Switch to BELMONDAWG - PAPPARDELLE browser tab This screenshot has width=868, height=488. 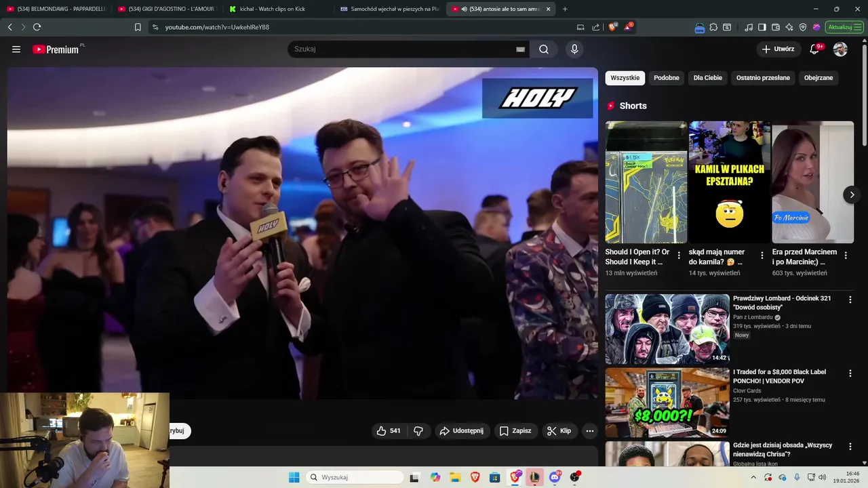point(57,9)
